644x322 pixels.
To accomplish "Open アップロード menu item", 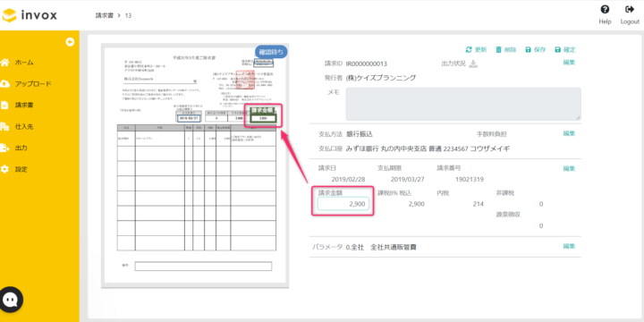I will 33,84.
